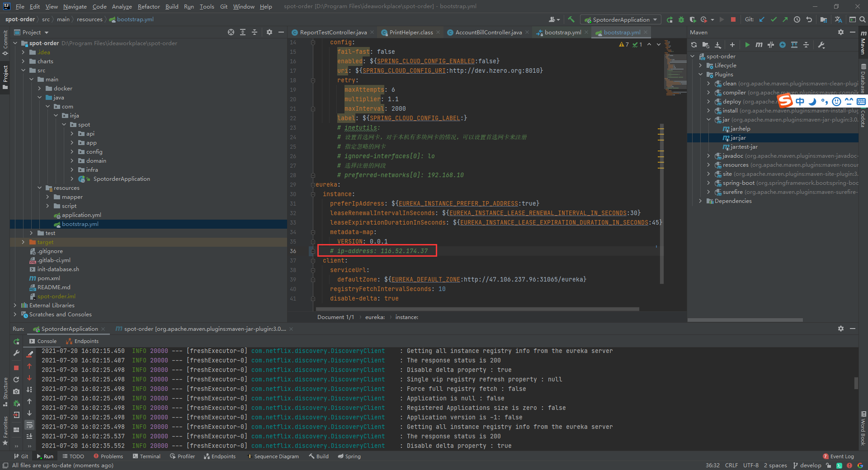Screen dimensions: 868x470
Task: Open the Problems tool window
Action: click(108, 456)
